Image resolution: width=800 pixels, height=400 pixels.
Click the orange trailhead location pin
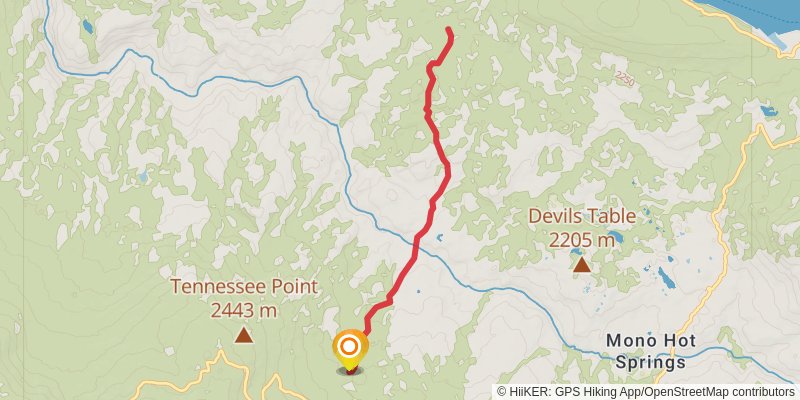point(349,349)
